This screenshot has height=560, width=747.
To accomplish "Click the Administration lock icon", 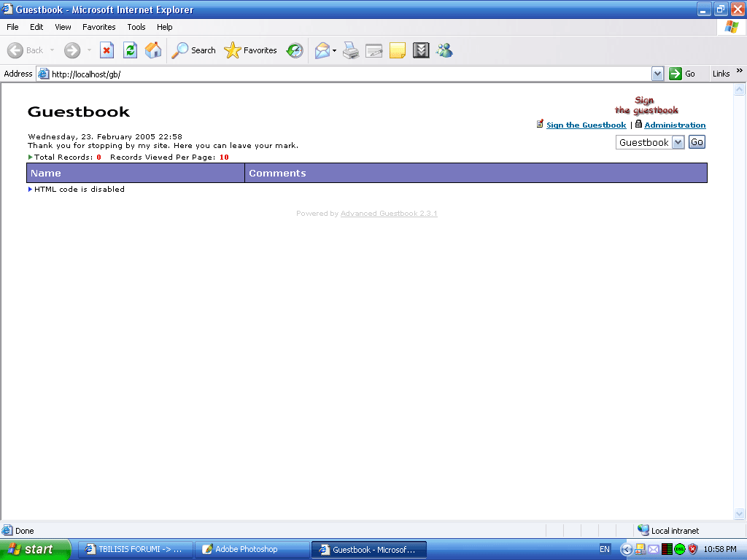I will (x=638, y=124).
